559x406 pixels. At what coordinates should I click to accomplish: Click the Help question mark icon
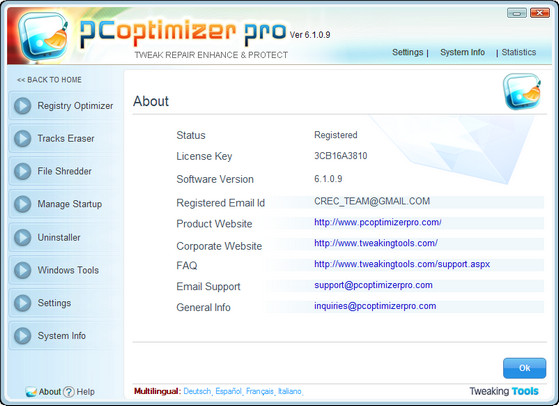tap(69, 392)
